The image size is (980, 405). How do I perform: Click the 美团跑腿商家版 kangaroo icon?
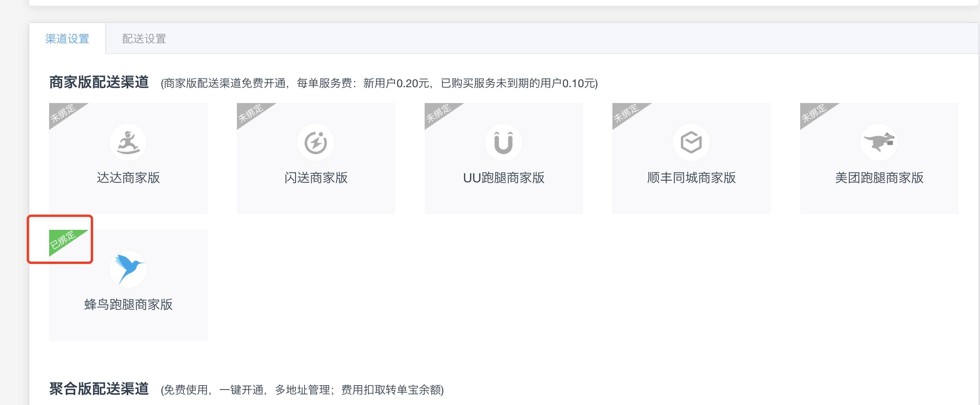click(879, 142)
